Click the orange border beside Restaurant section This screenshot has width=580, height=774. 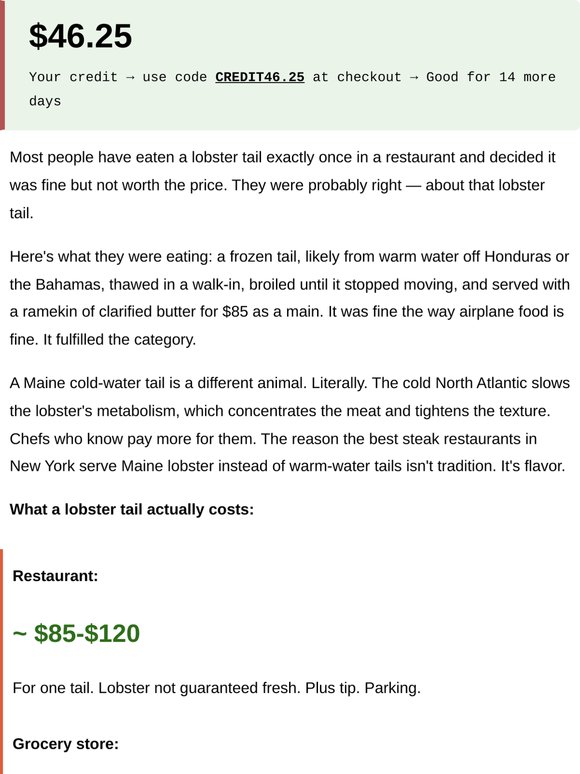click(x=1, y=661)
